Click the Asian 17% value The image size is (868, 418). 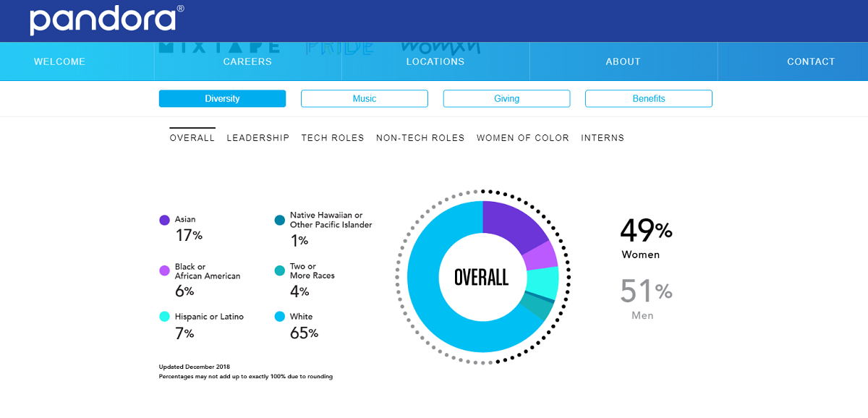(189, 236)
